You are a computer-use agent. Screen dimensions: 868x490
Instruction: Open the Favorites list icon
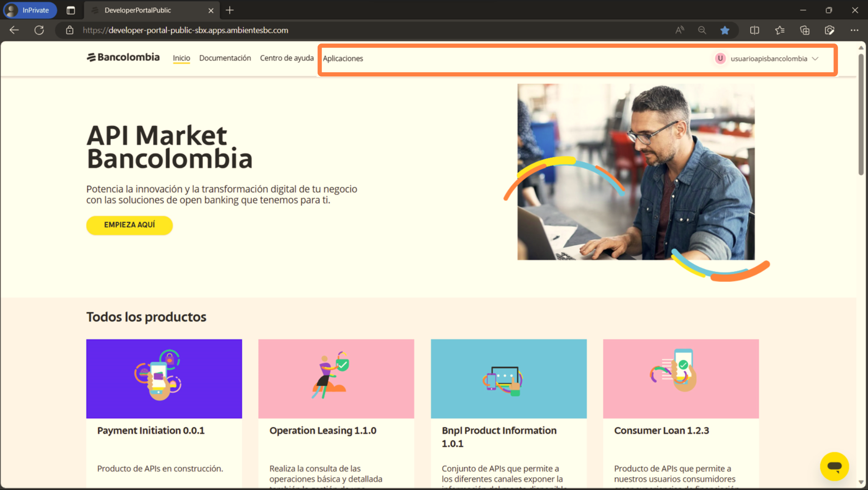(x=780, y=30)
